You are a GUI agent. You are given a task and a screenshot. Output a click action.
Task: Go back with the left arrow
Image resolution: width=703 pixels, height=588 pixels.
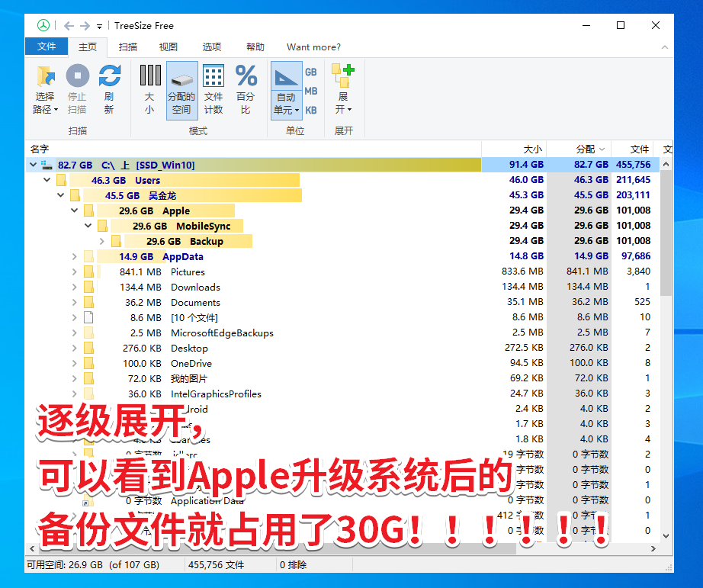point(69,26)
